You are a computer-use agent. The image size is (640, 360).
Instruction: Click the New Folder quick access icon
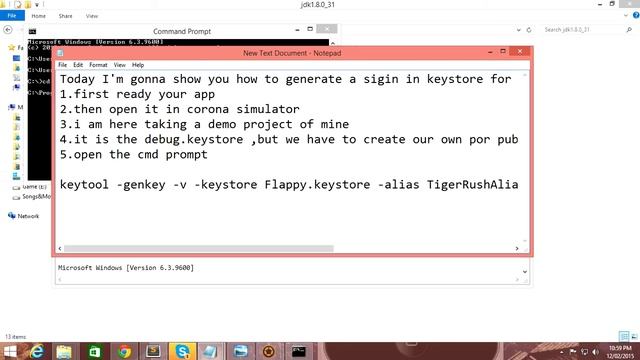tap(28, 4)
